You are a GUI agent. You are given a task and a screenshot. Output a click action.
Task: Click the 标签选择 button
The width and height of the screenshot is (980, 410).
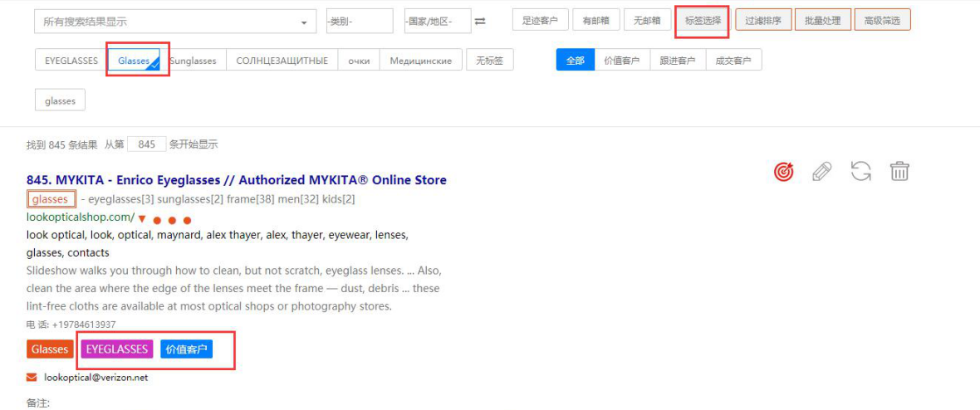tap(703, 21)
